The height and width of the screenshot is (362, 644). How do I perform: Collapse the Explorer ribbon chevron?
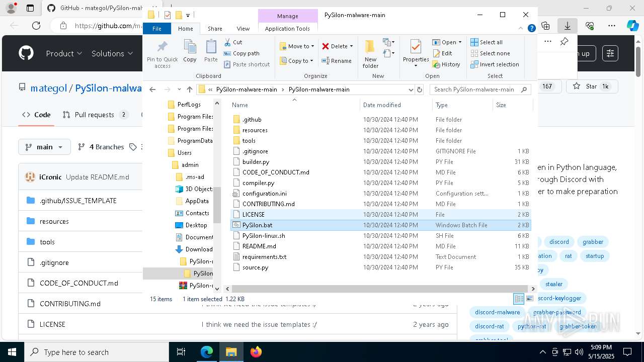(x=522, y=29)
